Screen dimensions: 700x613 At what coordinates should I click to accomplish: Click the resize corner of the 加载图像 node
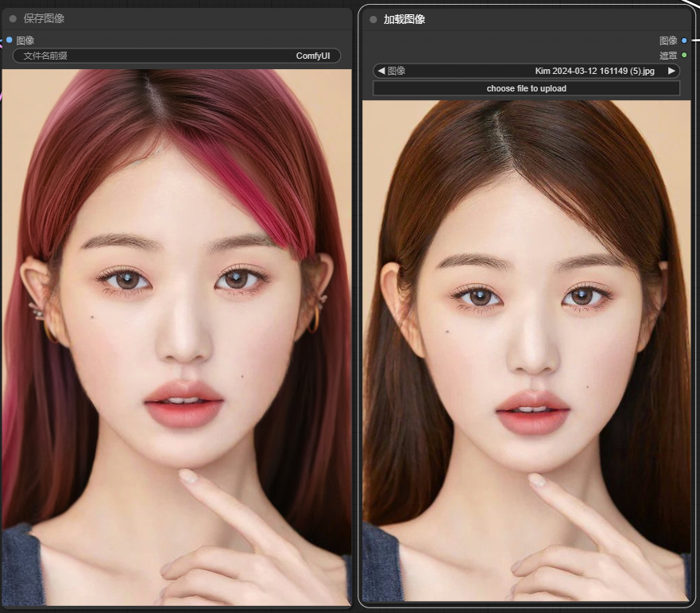click(x=685, y=599)
